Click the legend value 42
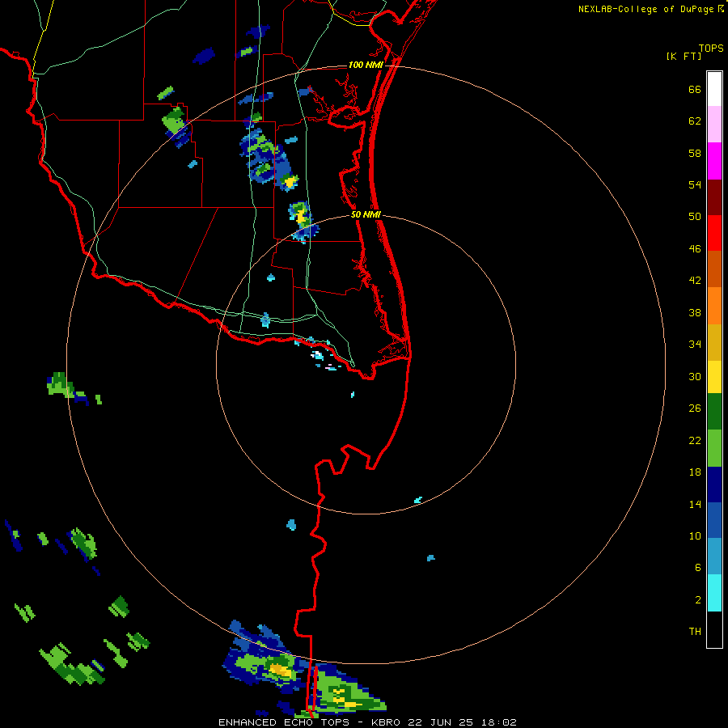The width and height of the screenshot is (728, 728). point(695,280)
